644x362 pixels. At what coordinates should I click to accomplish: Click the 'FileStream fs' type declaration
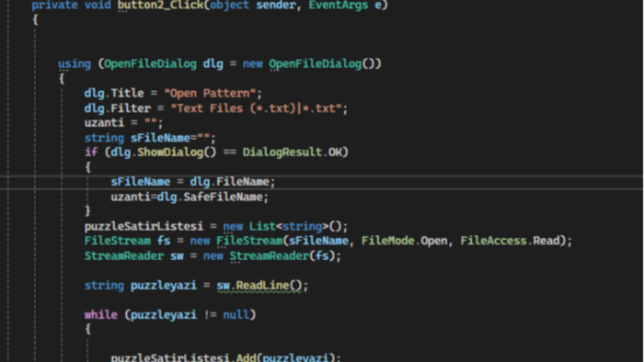[x=127, y=241]
